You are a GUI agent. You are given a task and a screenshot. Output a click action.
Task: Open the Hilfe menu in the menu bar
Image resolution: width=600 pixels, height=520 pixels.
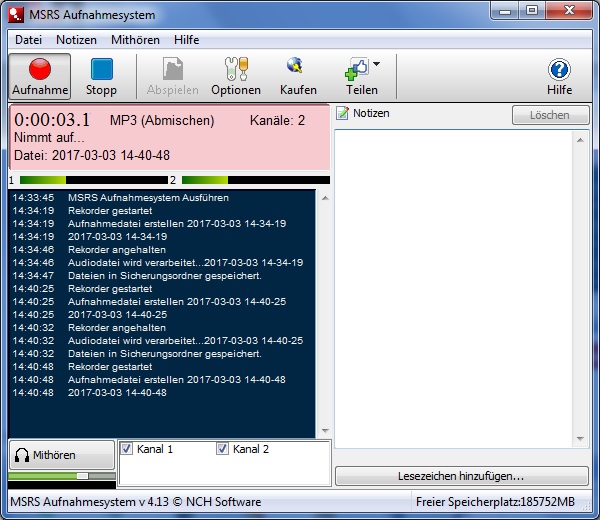tap(186, 40)
